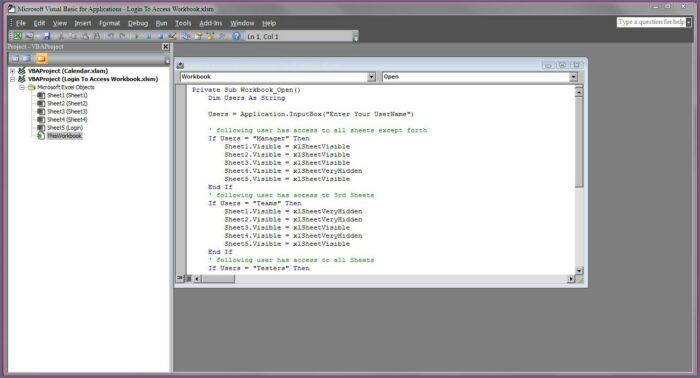Click the Cut scissors icon
Image resolution: width=700 pixels, height=378 pixels.
pyautogui.click(x=61, y=36)
